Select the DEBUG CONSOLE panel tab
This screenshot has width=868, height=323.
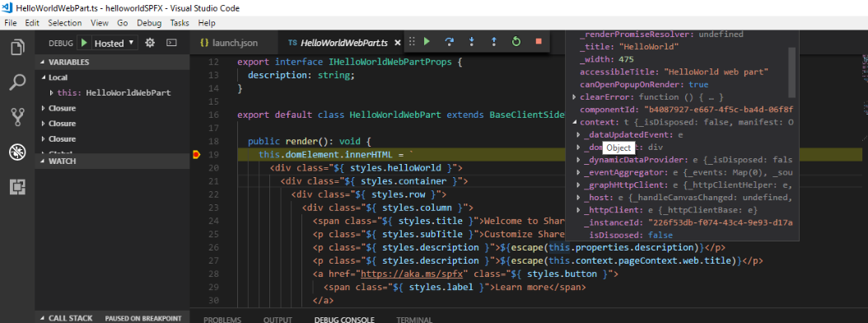pos(344,320)
